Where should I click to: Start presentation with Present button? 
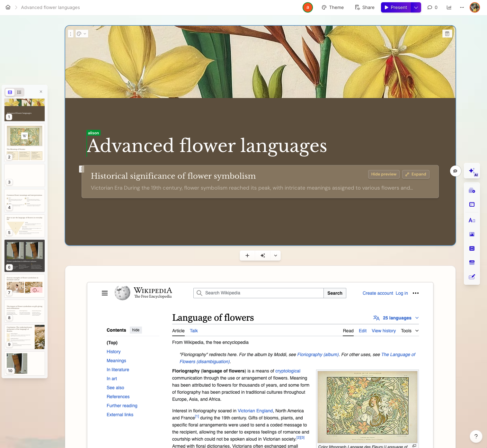coord(396,7)
